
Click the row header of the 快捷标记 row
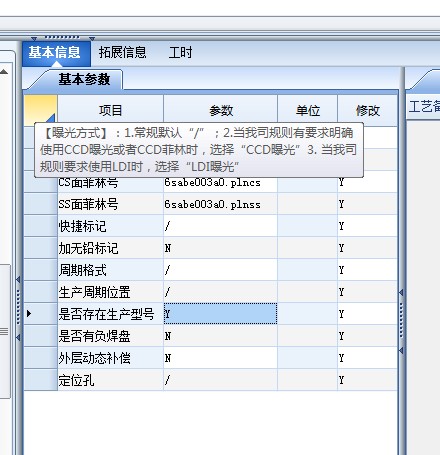(x=40, y=226)
